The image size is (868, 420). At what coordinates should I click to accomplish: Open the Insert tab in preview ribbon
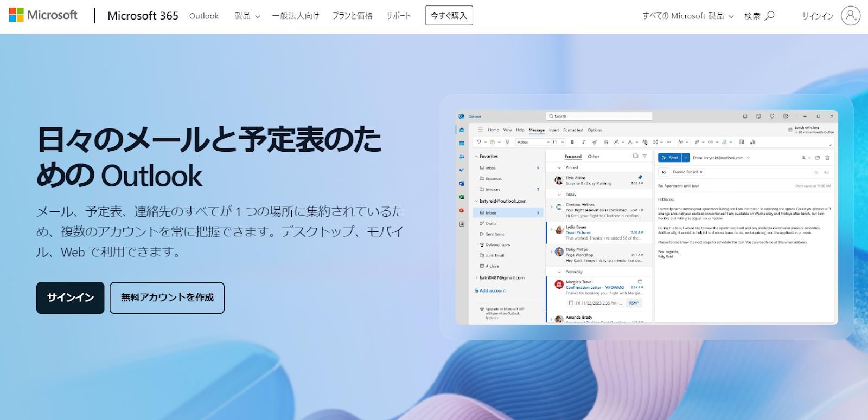[554, 130]
